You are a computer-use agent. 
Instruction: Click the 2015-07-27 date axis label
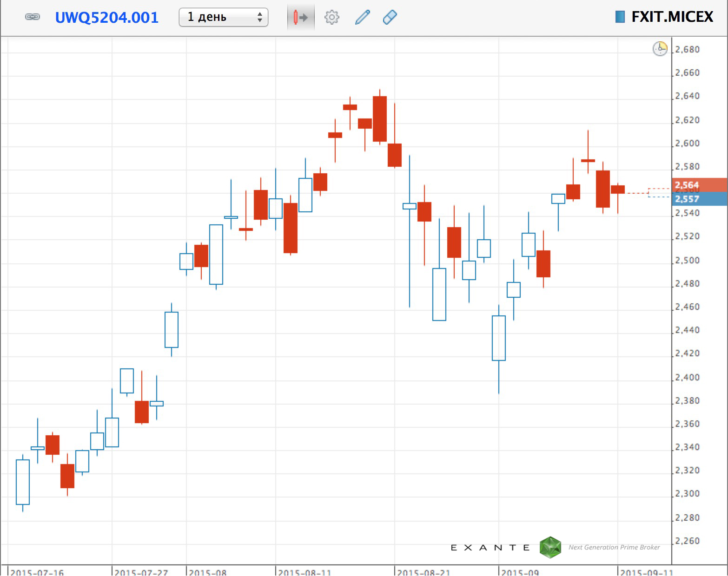(141, 572)
